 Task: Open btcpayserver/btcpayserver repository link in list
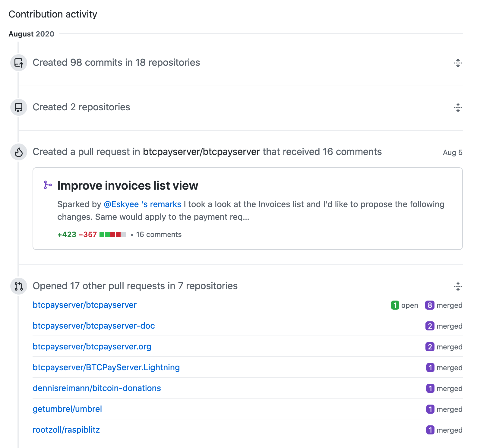(x=84, y=305)
